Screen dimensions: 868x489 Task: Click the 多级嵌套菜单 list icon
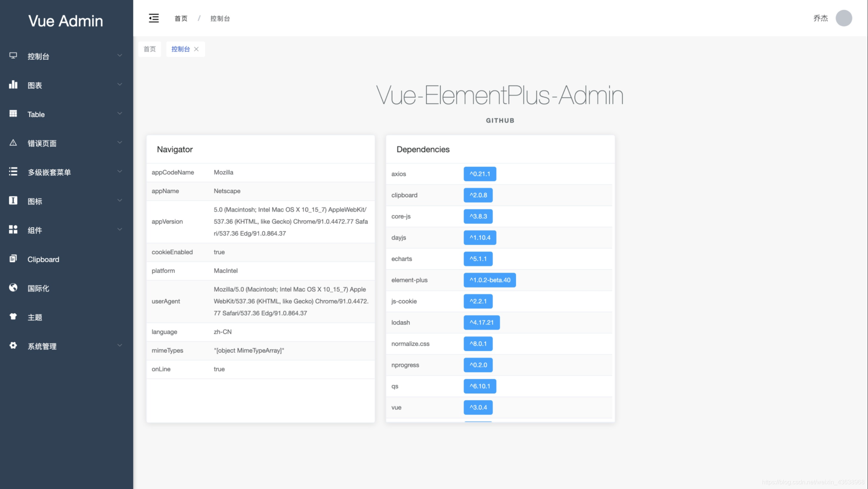(x=13, y=172)
